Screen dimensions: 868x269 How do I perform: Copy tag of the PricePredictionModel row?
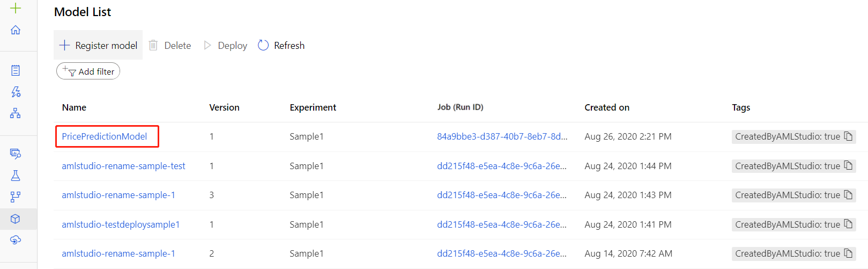pyautogui.click(x=848, y=136)
